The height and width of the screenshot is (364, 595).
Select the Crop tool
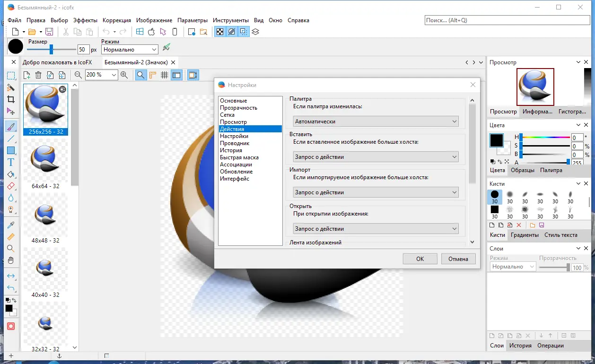tap(11, 99)
